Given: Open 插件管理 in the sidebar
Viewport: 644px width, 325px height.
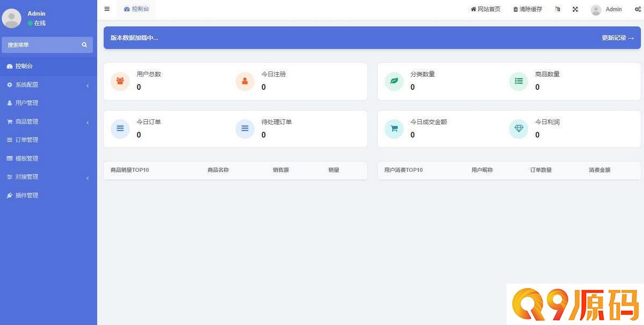Looking at the screenshot, I should click(x=48, y=196).
